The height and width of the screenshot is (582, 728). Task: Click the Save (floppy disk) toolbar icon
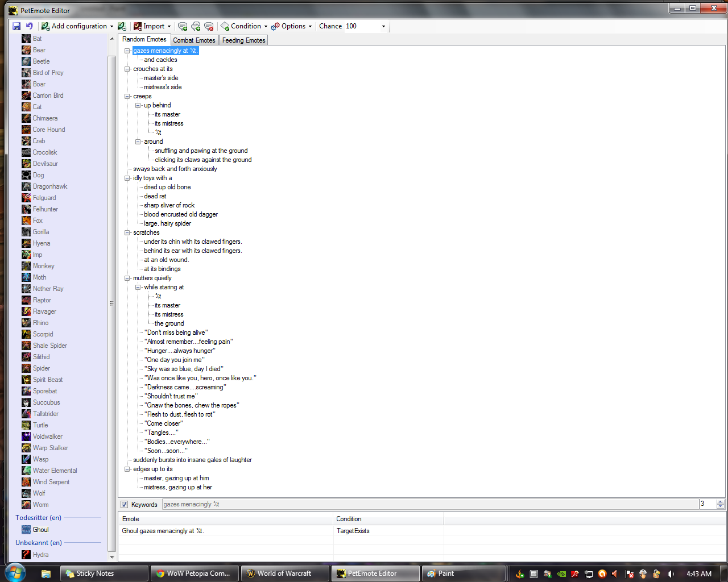[16, 26]
